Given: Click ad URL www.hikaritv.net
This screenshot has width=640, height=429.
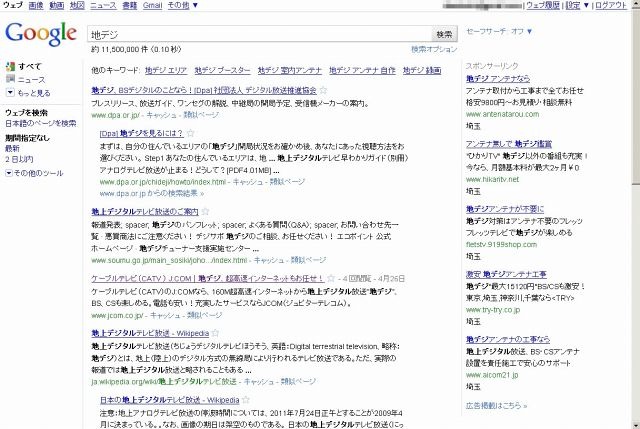Looking at the screenshot, I should point(492,179).
